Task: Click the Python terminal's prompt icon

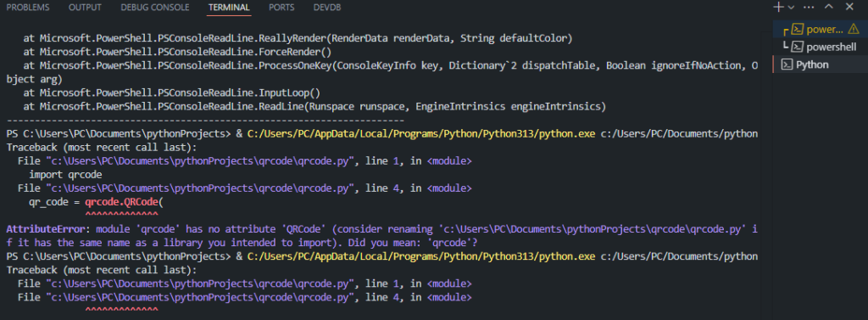Action: click(786, 65)
